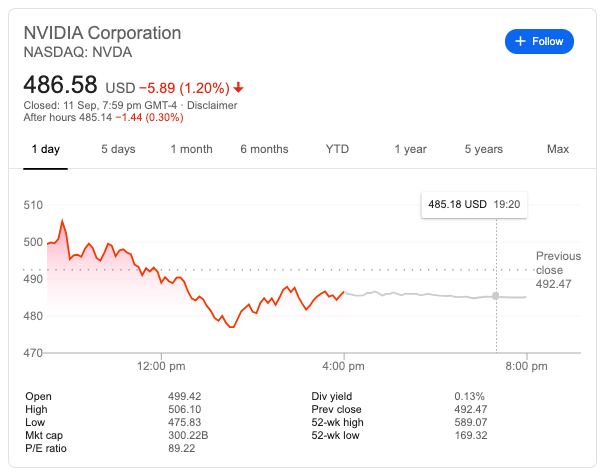Click the gray hover point on chart
604x476 pixels.
496,297
